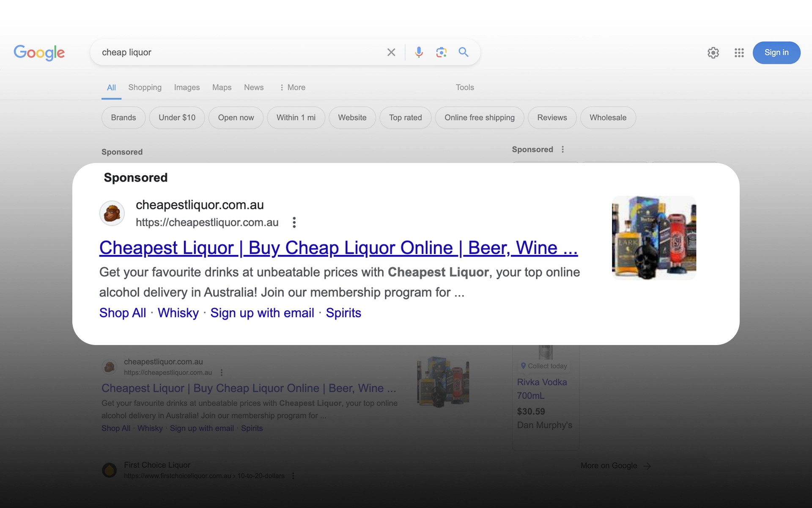This screenshot has width=812, height=508.
Task: Open highlighted 'Sign up with email' sitelink
Action: [x=262, y=313]
